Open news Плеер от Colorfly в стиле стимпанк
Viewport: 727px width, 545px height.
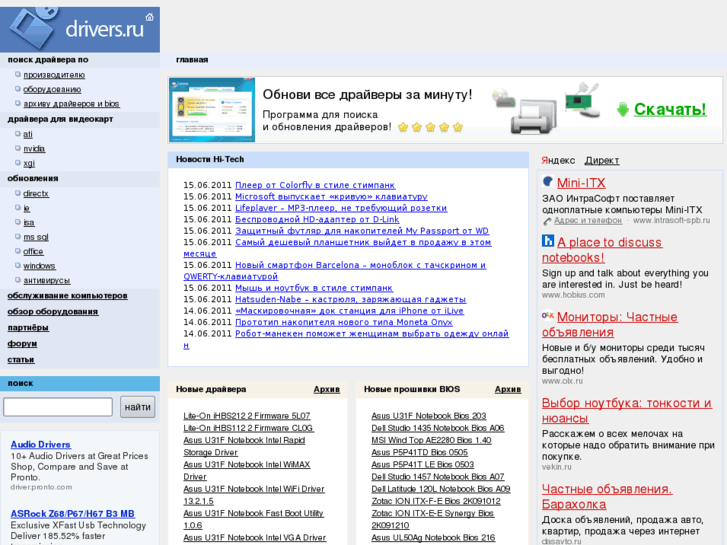coord(315,185)
